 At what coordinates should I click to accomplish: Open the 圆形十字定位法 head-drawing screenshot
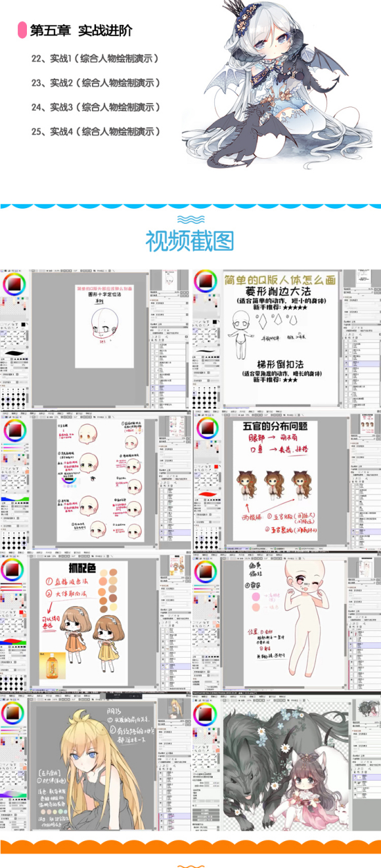tap(95, 339)
